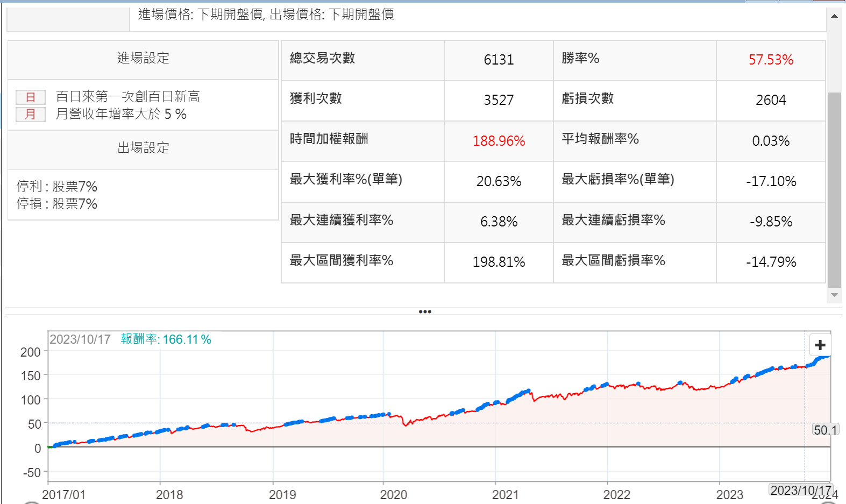Click the 總交易次數 label cell
The height and width of the screenshot is (504, 846).
click(x=322, y=58)
